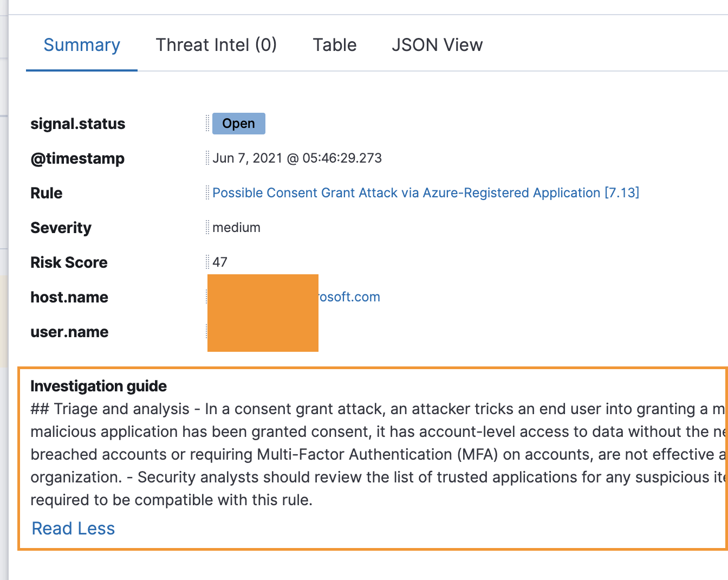
Task: Click the Rule field label
Action: pyautogui.click(x=46, y=194)
